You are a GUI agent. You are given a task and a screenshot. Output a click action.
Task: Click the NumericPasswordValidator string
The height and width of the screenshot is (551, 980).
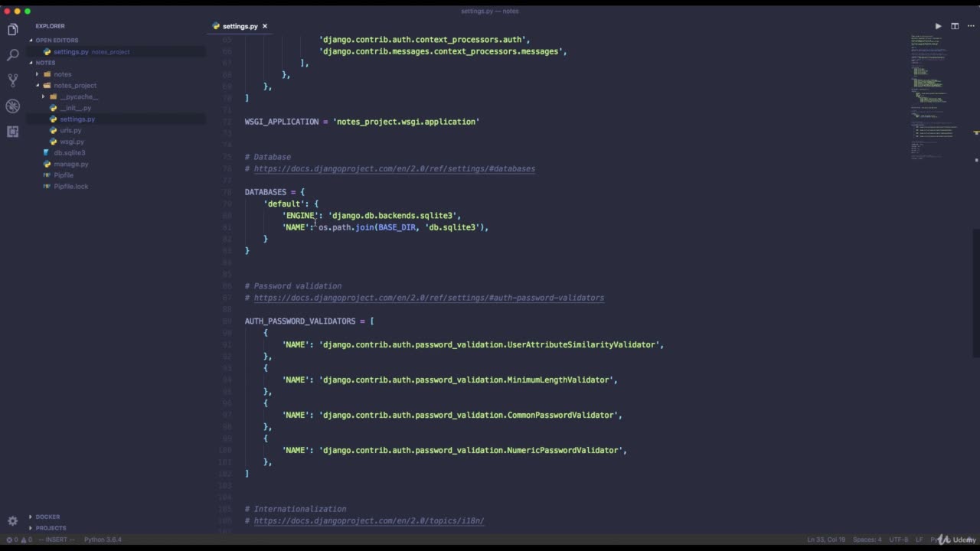(471, 450)
